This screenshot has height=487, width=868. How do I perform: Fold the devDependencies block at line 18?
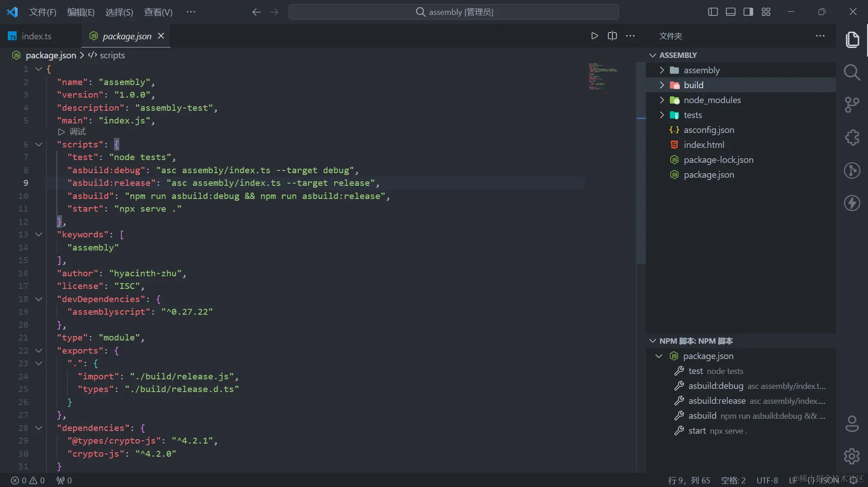point(39,299)
